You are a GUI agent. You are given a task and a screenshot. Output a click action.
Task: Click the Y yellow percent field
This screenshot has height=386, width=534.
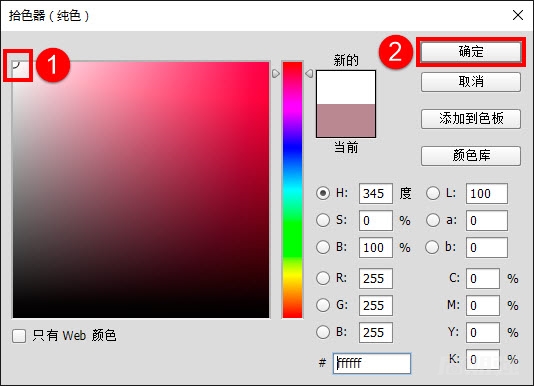coord(483,332)
